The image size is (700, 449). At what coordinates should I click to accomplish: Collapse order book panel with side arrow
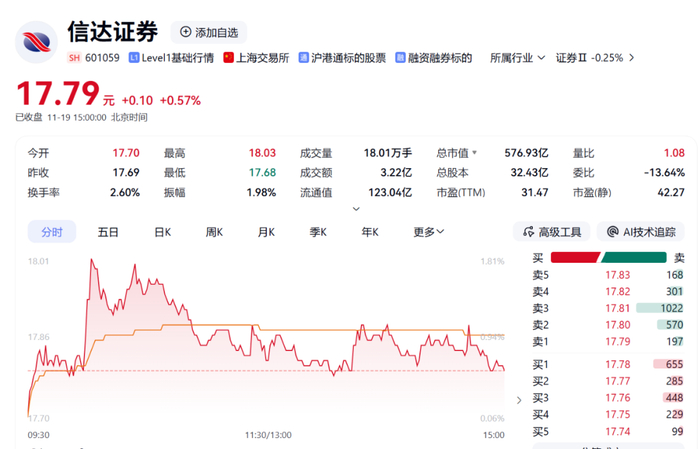click(x=519, y=400)
